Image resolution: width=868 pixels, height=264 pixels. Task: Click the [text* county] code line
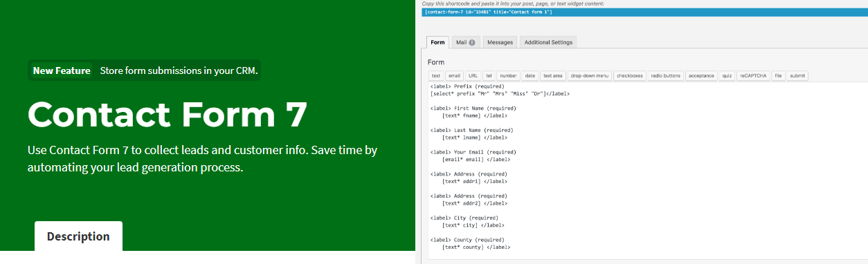pos(476,247)
